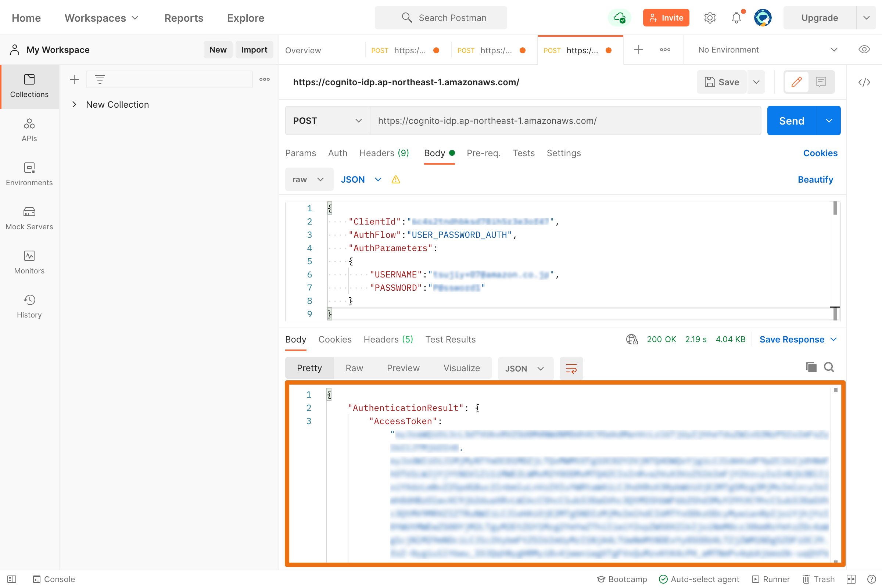Open the Cookies link

pyautogui.click(x=820, y=153)
